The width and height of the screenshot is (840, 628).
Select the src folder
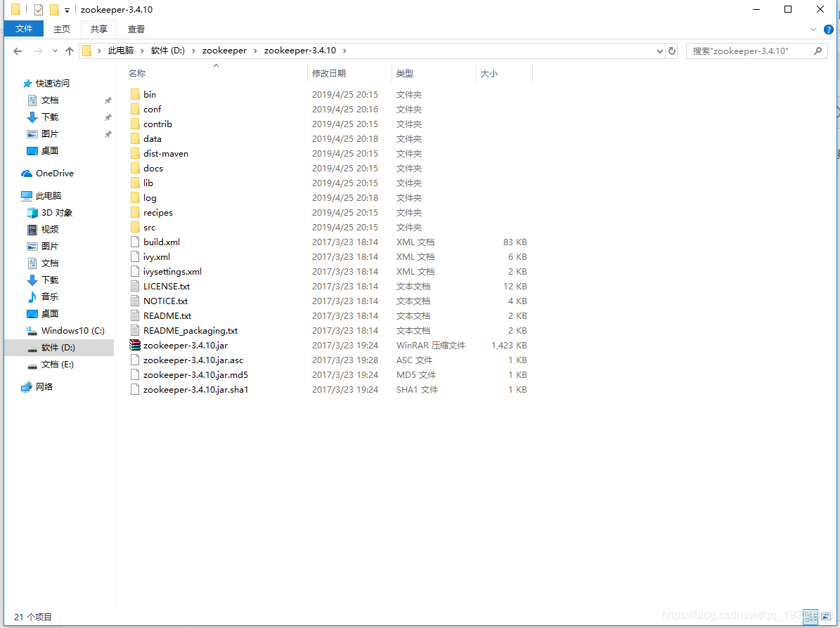click(149, 227)
